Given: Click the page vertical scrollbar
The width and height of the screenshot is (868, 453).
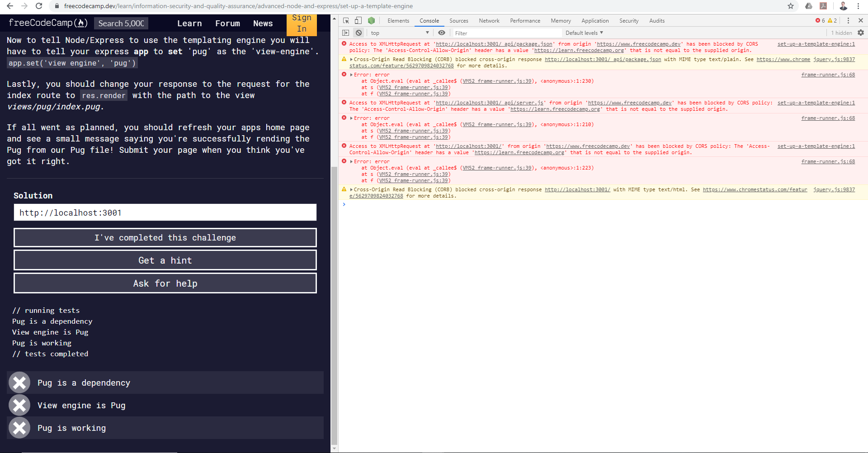Looking at the screenshot, I should (x=334, y=305).
